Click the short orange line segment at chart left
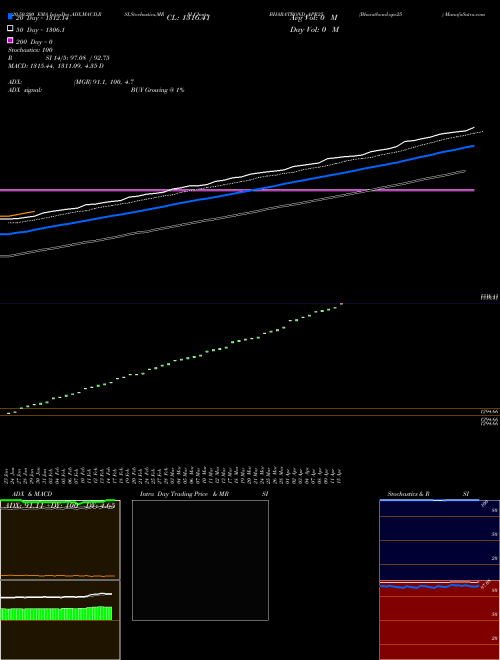The width and height of the screenshot is (500, 660). tap(17, 214)
